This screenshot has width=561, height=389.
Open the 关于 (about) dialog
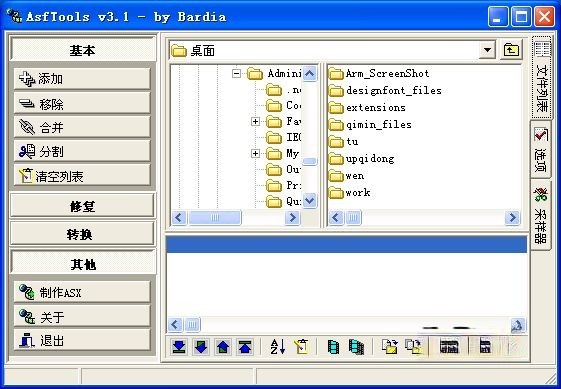(82, 316)
